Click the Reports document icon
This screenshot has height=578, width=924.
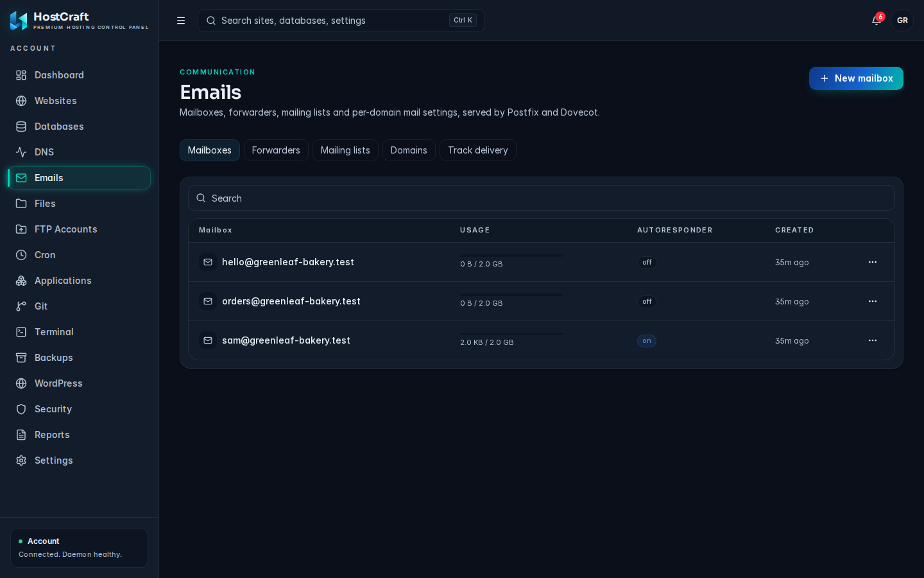21,435
